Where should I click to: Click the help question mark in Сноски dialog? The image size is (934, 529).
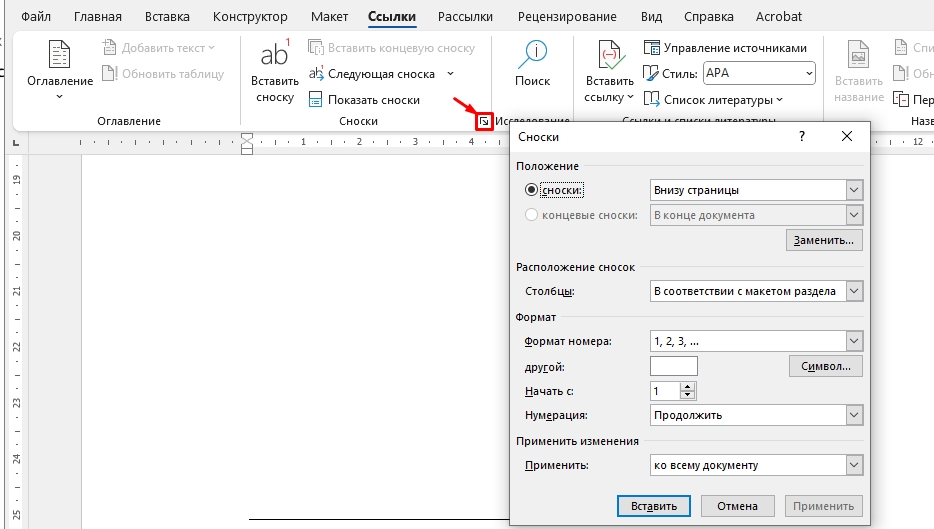(x=802, y=136)
